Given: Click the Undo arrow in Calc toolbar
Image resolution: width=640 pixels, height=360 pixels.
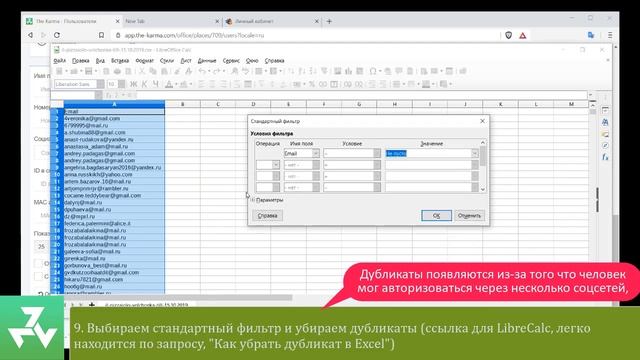Looking at the screenshot, I should click(202, 71).
